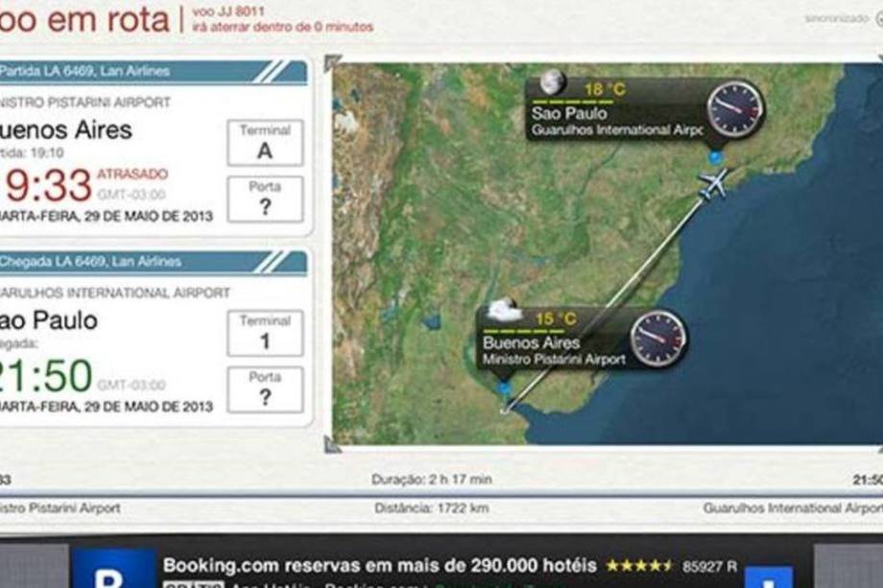Image resolution: width=883 pixels, height=588 pixels.
Task: Click Pistarini Airport label below the progress bar
Action: pos(60,508)
